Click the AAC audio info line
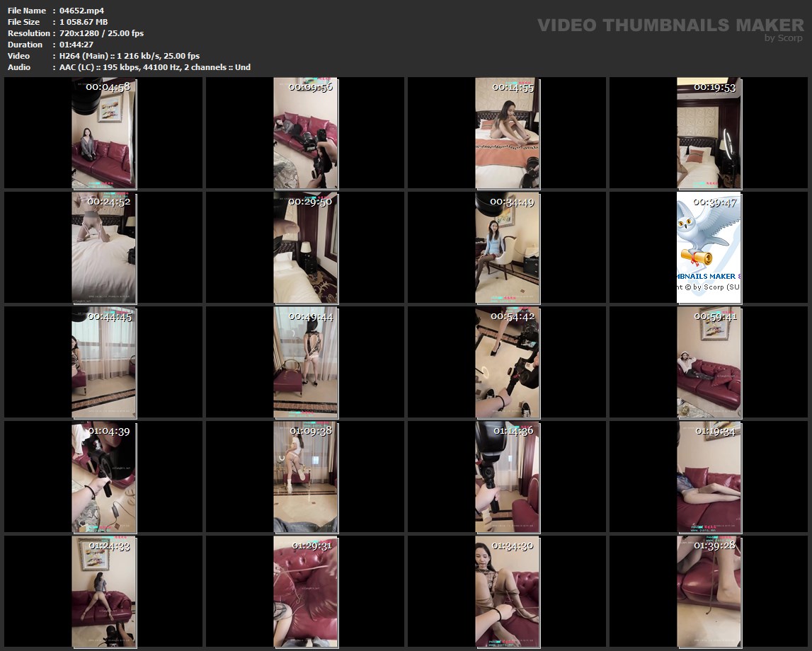The width and height of the screenshot is (812, 651). (155, 67)
